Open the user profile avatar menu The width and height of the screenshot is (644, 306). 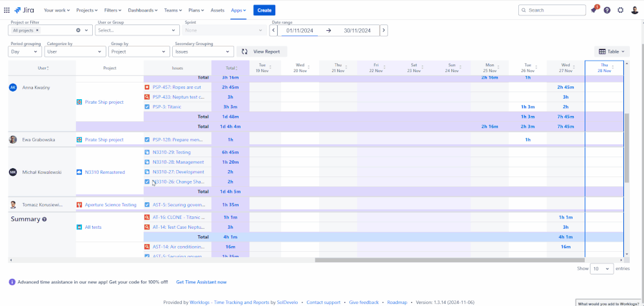tap(634, 10)
